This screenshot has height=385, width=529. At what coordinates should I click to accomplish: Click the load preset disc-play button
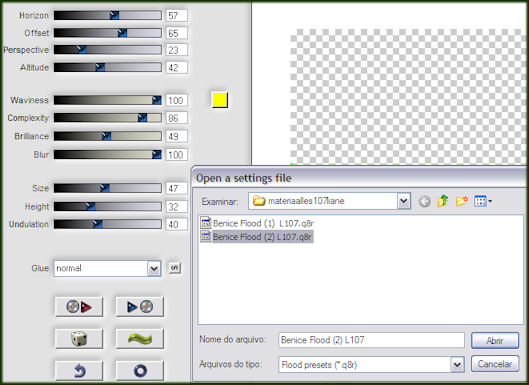click(x=79, y=307)
